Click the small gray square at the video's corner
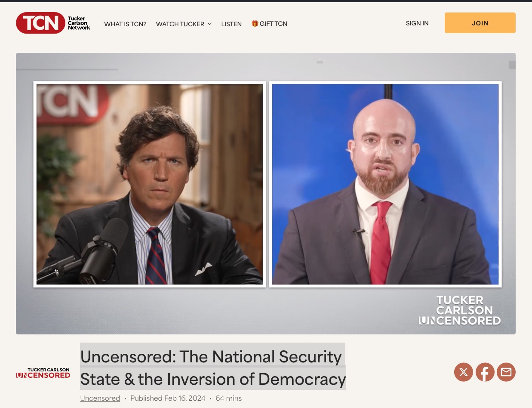This screenshot has height=408, width=532. 512,65
